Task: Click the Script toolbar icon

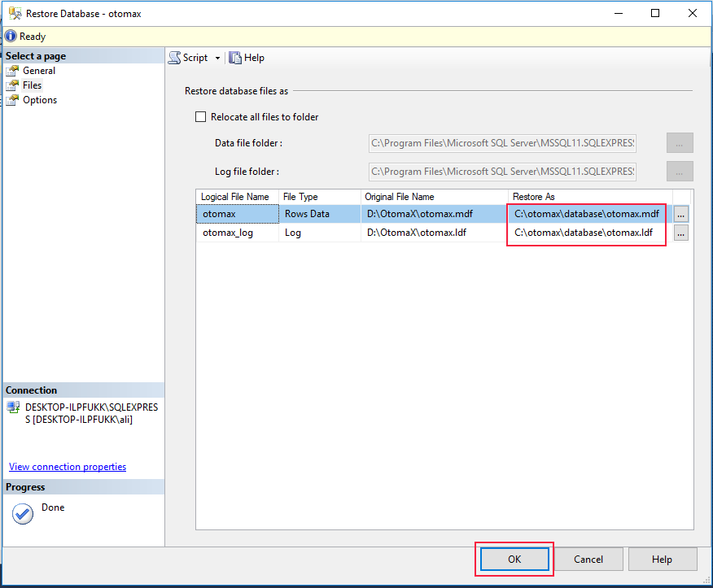Action: coord(175,58)
